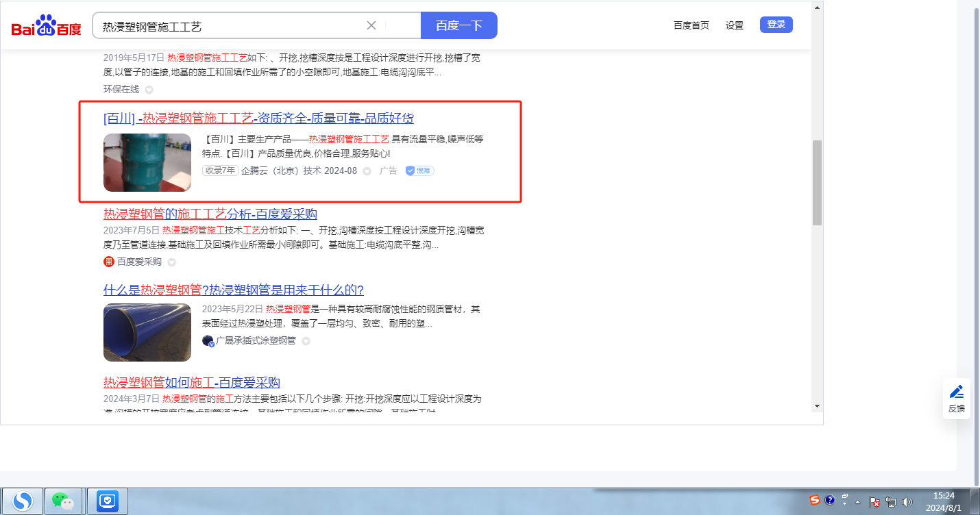
Task: Open the 百度首页 link
Action: point(691,25)
